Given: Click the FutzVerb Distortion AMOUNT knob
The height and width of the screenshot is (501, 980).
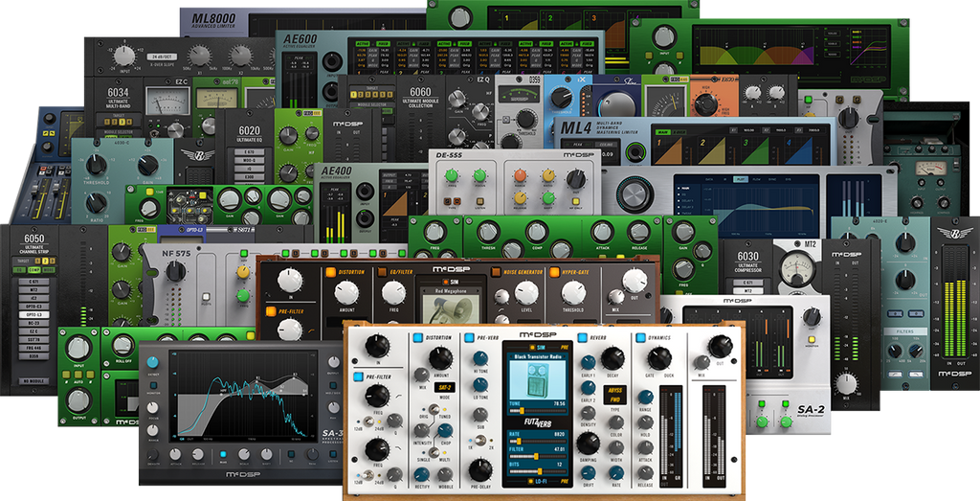Looking at the screenshot, I should (440, 357).
